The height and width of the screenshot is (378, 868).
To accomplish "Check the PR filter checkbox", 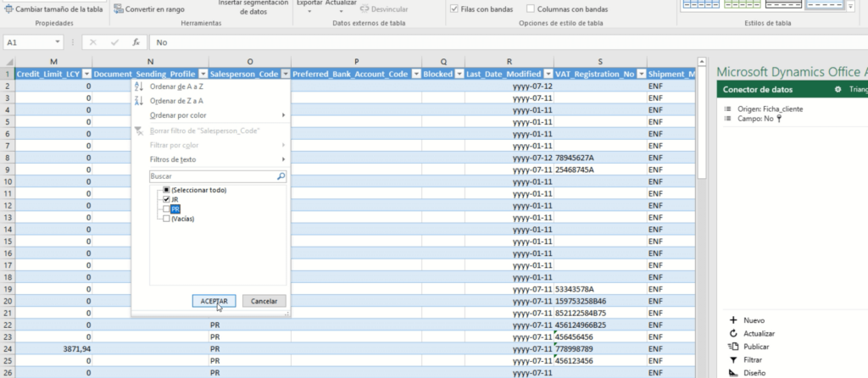I will 166,208.
